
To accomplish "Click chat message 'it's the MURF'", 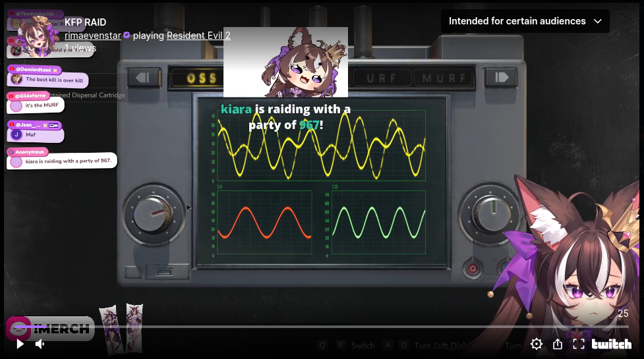I will click(x=36, y=105).
